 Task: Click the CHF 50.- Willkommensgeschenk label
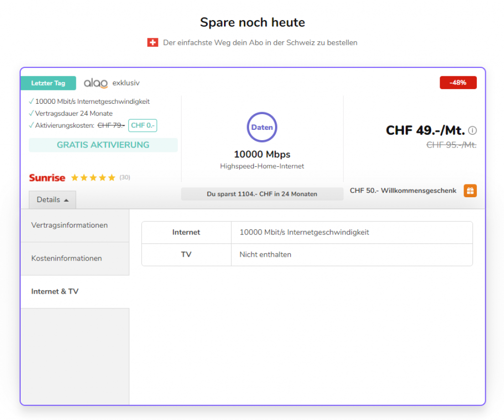click(x=403, y=191)
